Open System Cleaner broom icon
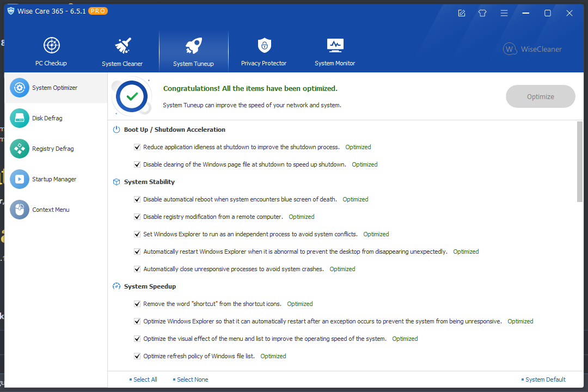588x392 pixels. pyautogui.click(x=122, y=45)
